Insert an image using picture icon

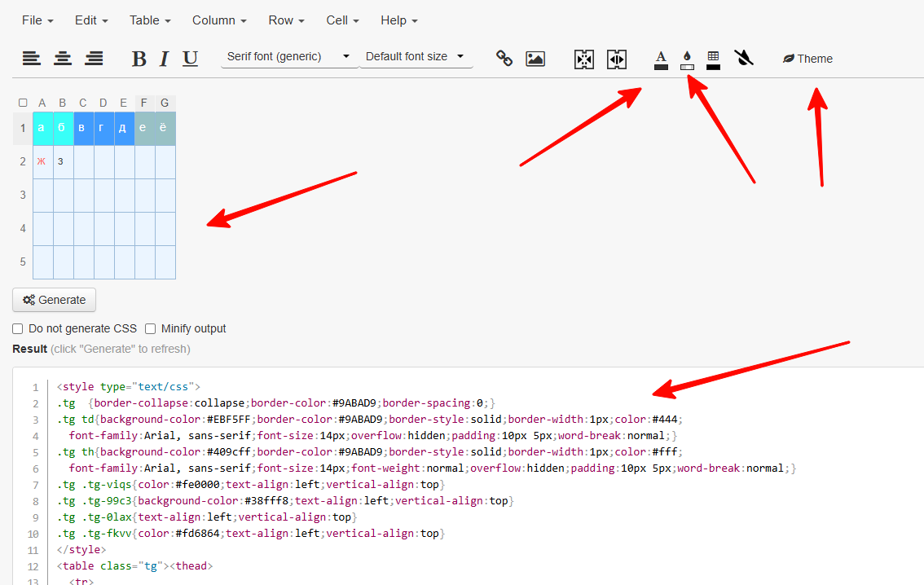(535, 58)
